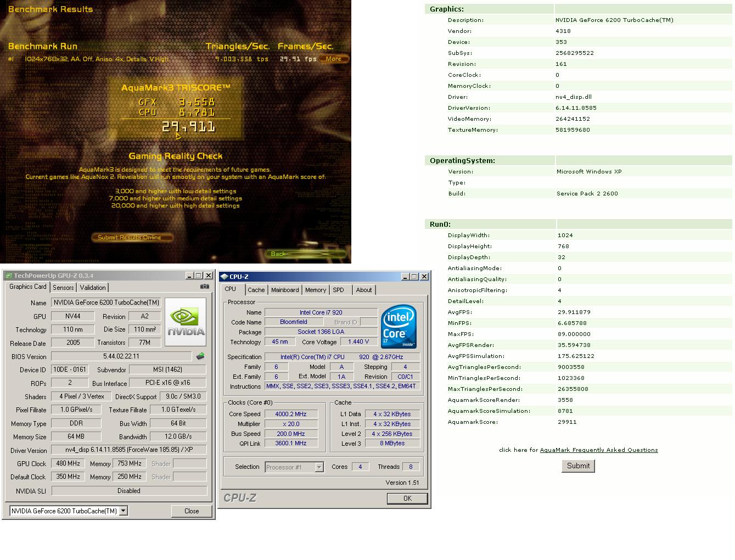735x560 pixels.
Task: Open the Cache tab in CPU-Z
Action: (256, 290)
